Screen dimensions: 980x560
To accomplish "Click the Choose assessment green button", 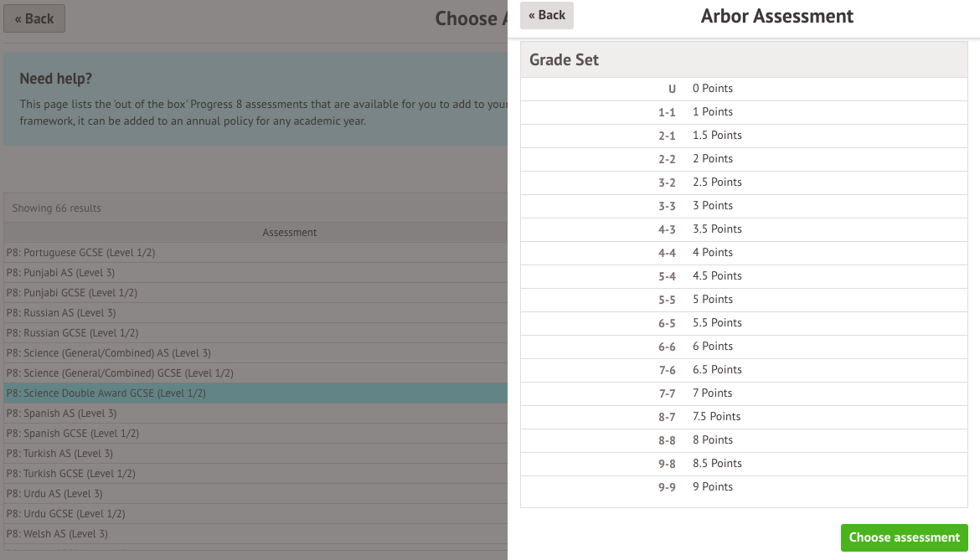I will [904, 537].
